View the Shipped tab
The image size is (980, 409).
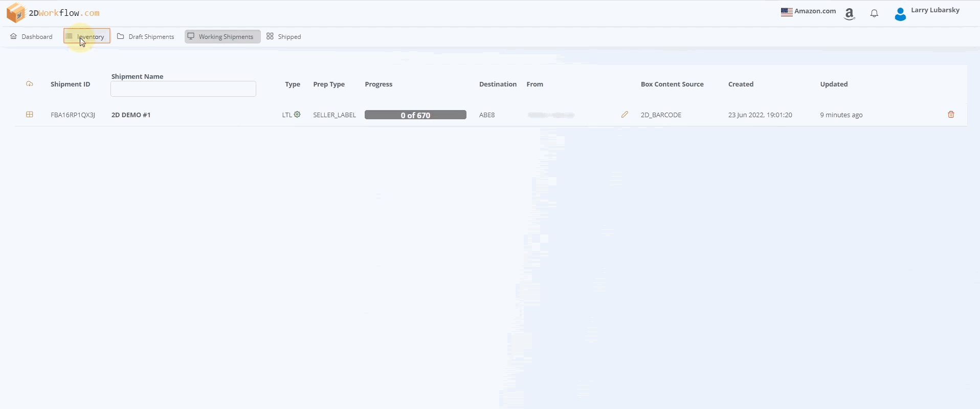point(284,36)
